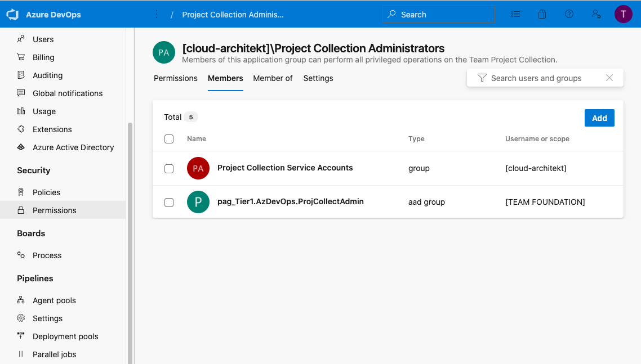The height and width of the screenshot is (364, 641).
Task: Click the Global notifications chat icon
Action: (x=21, y=93)
